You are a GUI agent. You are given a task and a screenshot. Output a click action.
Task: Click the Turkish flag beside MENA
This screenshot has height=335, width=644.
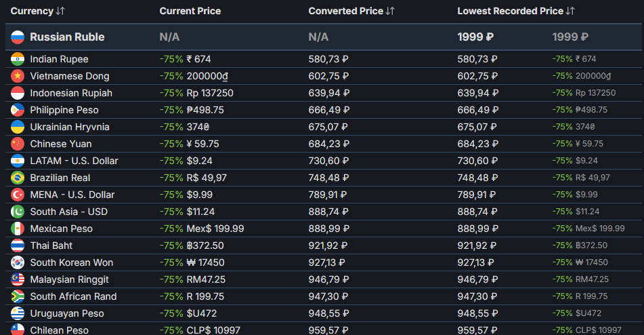[x=18, y=195]
